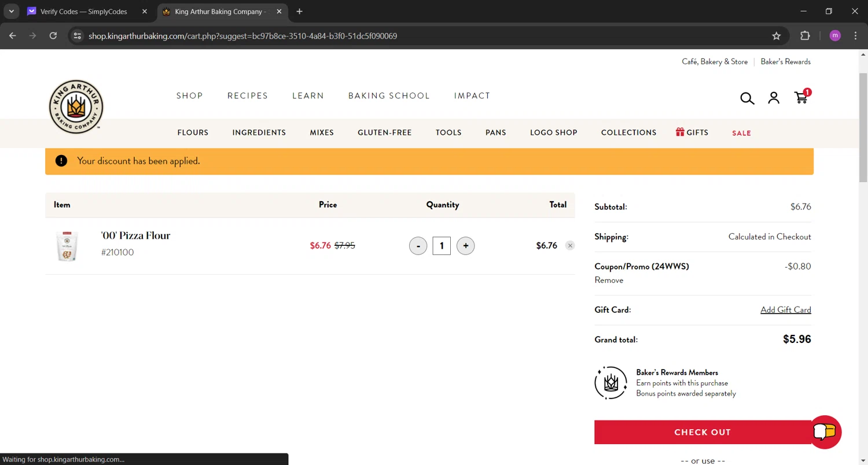Open the RECIPES main menu

click(x=248, y=96)
